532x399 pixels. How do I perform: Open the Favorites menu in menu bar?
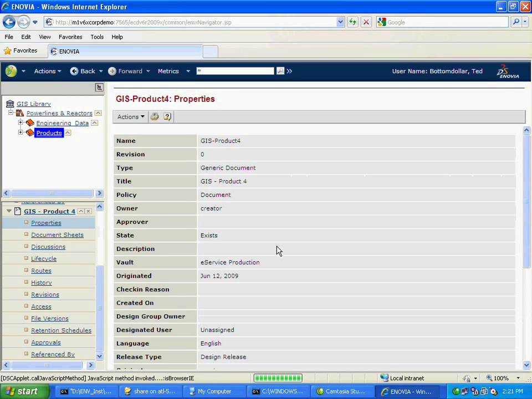[x=70, y=37]
